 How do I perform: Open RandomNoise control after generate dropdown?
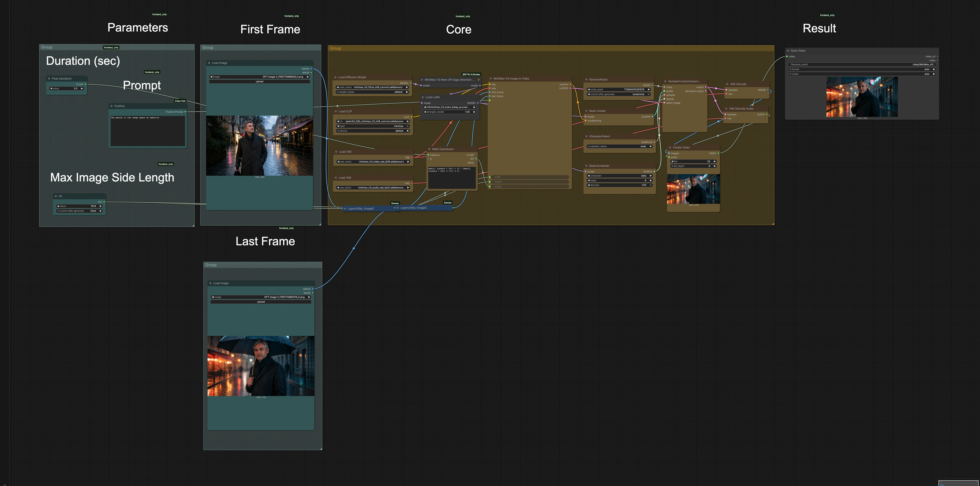[619, 94]
